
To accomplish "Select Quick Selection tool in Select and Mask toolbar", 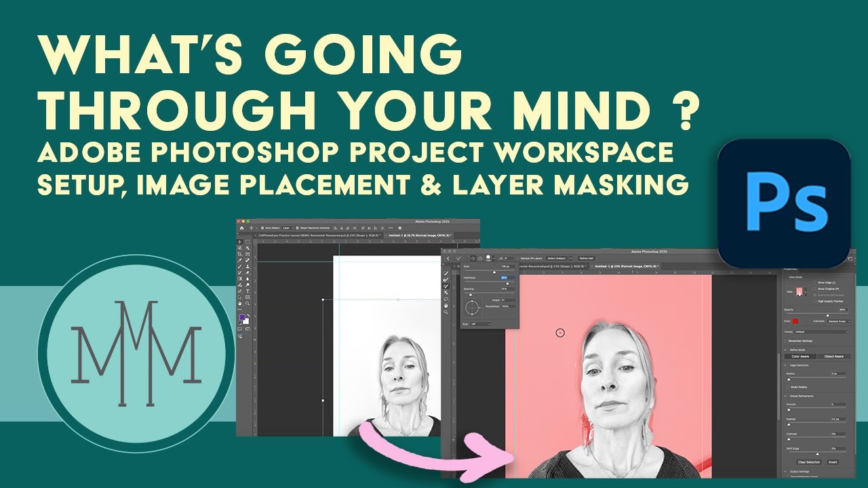I will point(446,273).
